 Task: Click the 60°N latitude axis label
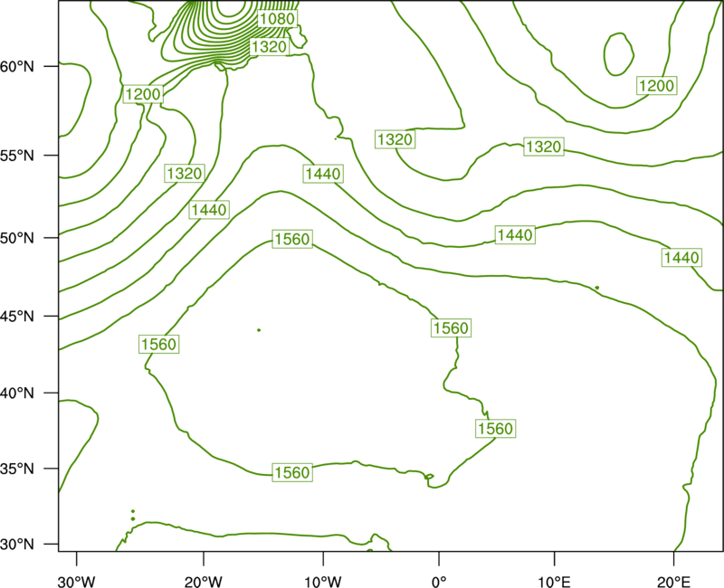pyautogui.click(x=17, y=66)
